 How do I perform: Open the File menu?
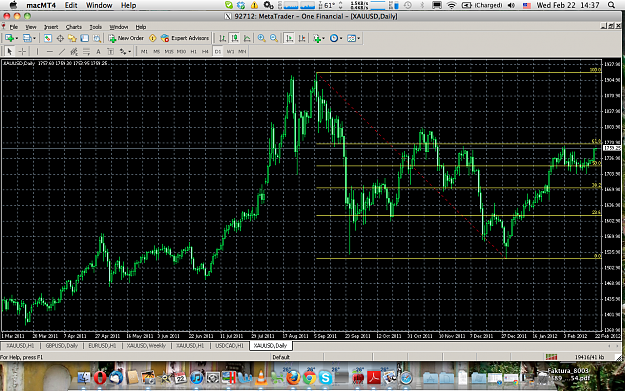tap(14, 27)
